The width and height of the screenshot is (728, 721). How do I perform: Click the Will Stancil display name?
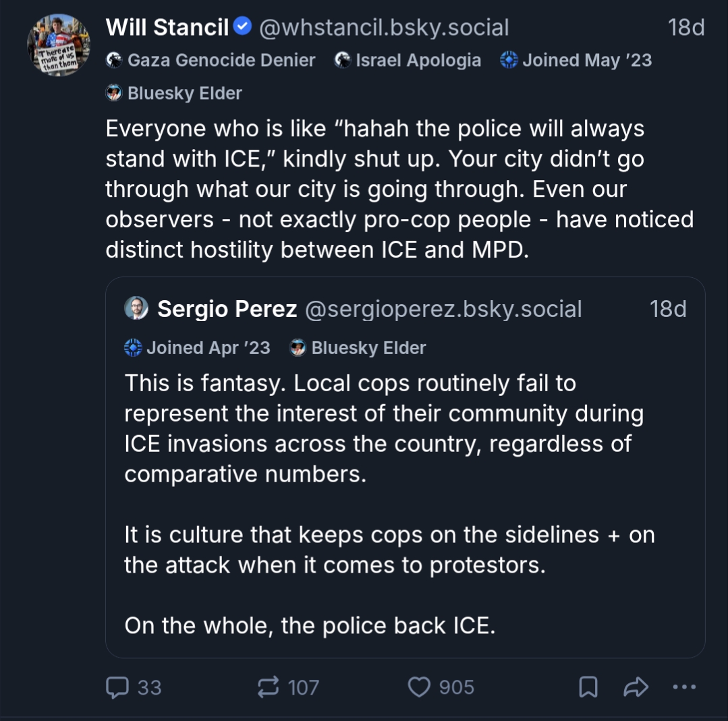pos(167,28)
